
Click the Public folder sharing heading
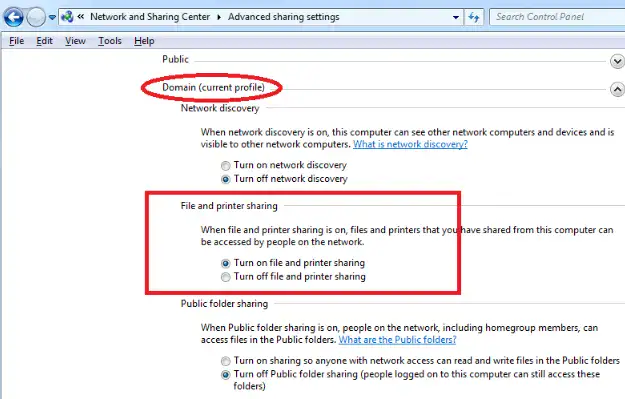224,303
